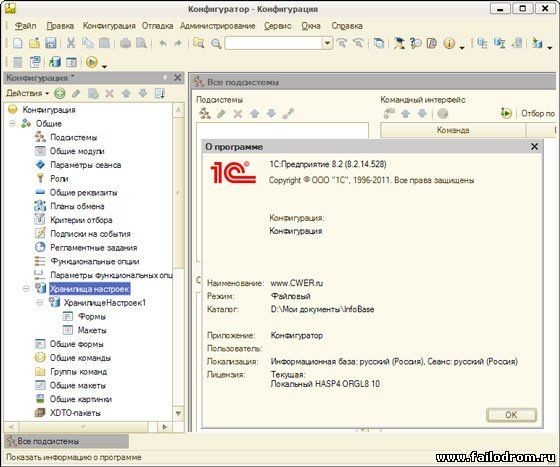Open the debug start button dropdown arrow
560x467 pixels.
click(104, 66)
